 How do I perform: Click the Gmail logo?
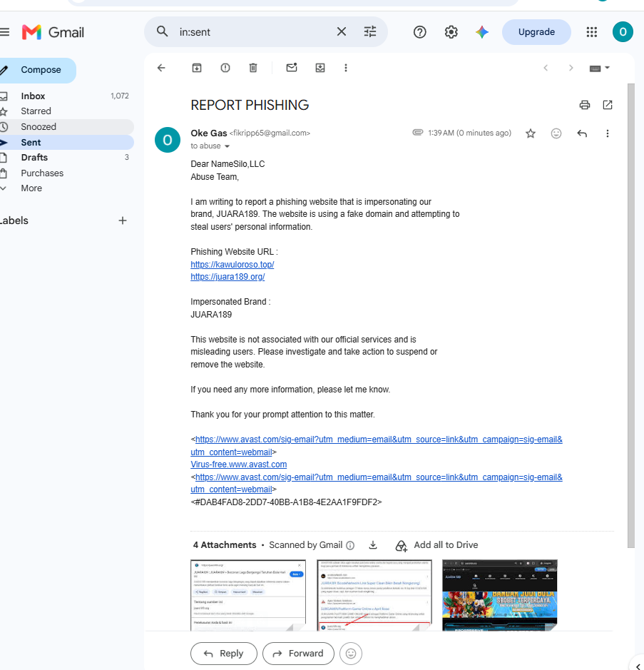53,32
